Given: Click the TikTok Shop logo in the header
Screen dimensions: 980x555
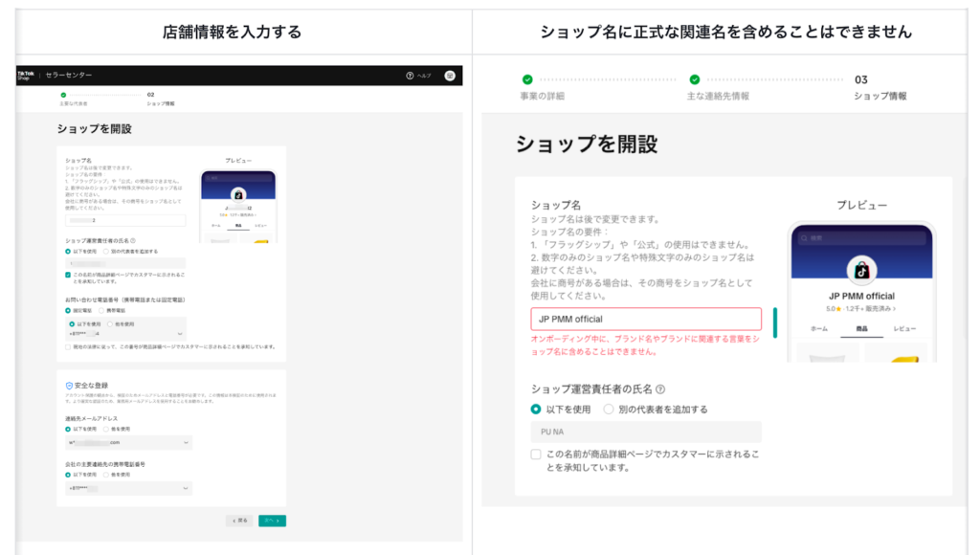Looking at the screenshot, I should tap(24, 76).
